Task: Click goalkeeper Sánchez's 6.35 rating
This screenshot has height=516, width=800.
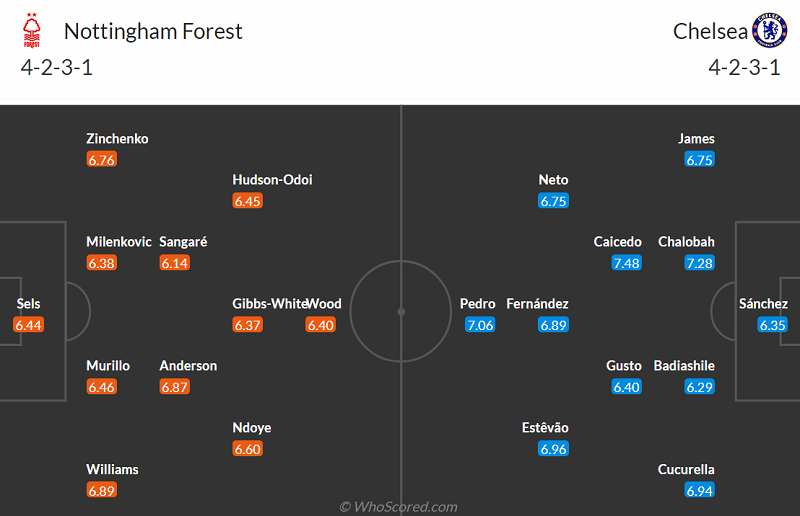Action: [772, 325]
